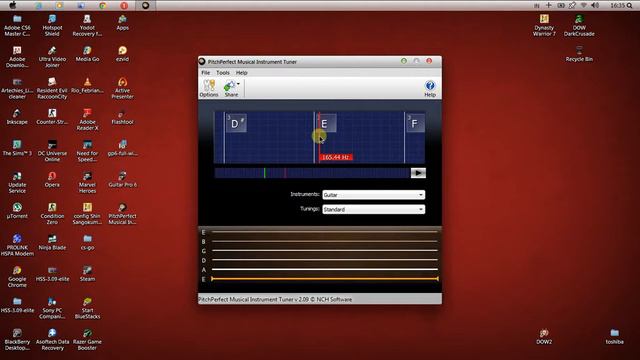Open Flashtool desktop icon
Image resolution: width=640 pixels, height=360 pixels.
coord(122,117)
